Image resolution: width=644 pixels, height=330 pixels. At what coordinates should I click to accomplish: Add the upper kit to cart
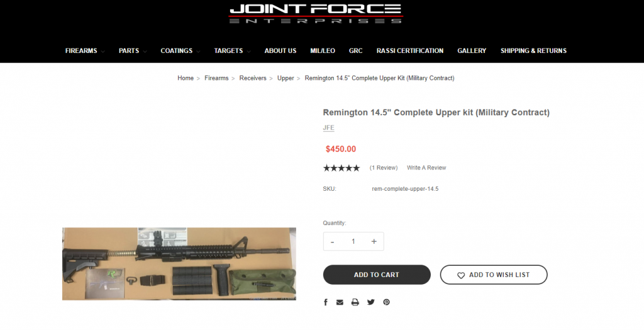point(377,275)
